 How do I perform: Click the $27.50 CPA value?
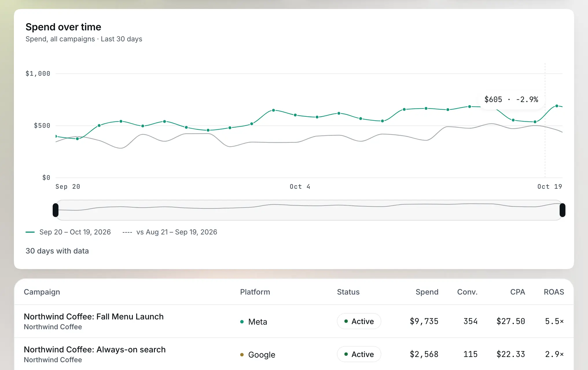(x=511, y=321)
